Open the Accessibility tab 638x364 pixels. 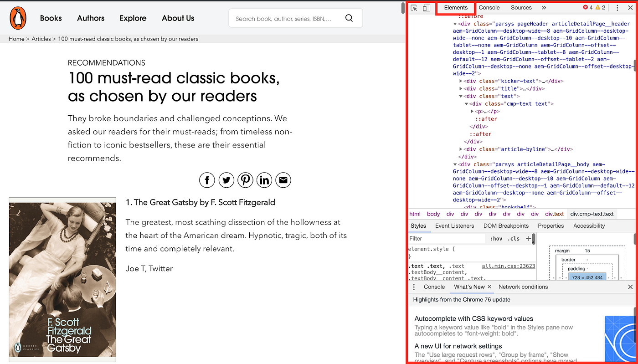pyautogui.click(x=589, y=226)
